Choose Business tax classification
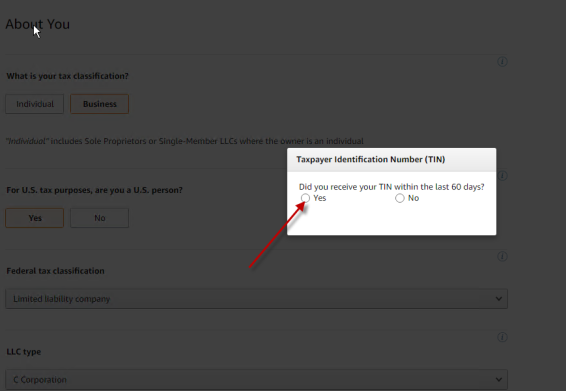The height and width of the screenshot is (391, 566). coord(100,104)
